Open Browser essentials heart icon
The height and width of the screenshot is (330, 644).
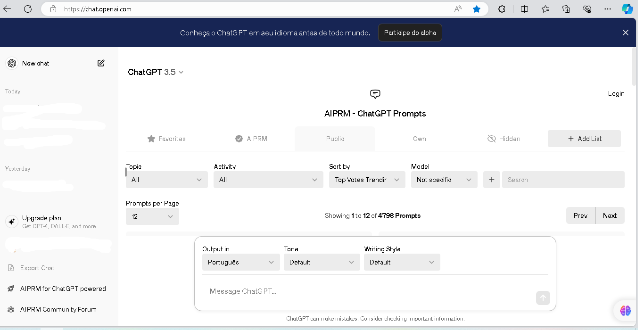tap(587, 9)
